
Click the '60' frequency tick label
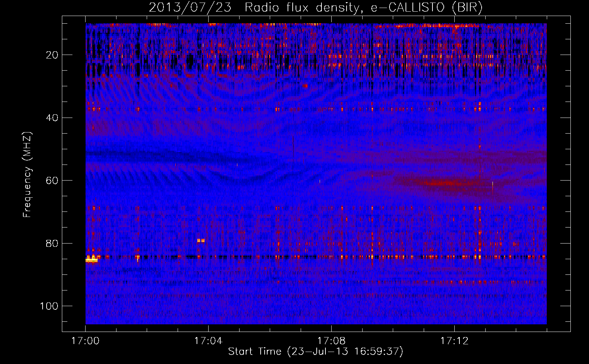pos(52,181)
